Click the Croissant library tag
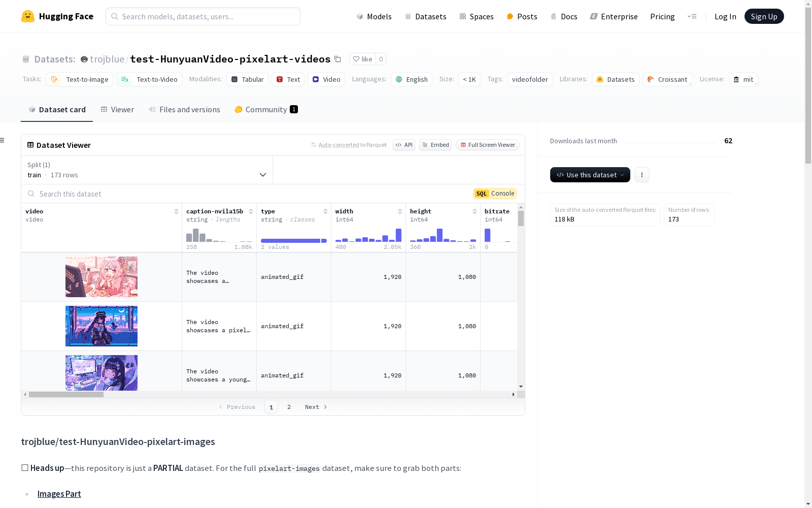 tap(667, 79)
